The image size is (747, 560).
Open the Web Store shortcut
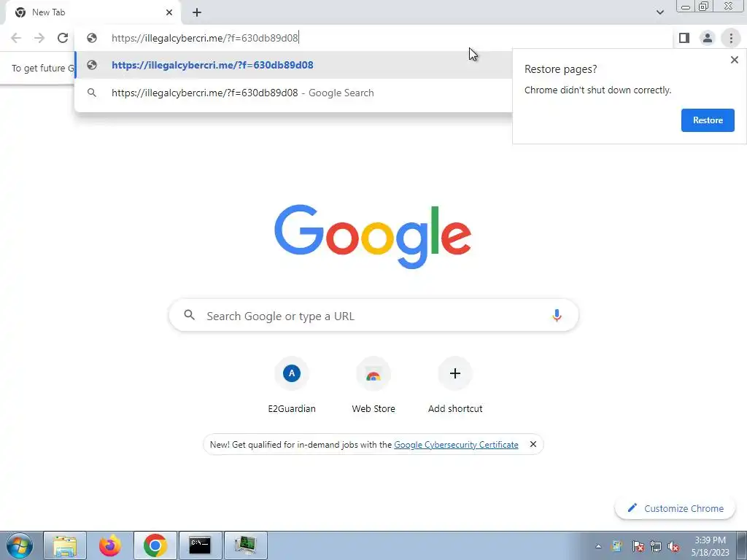click(373, 386)
